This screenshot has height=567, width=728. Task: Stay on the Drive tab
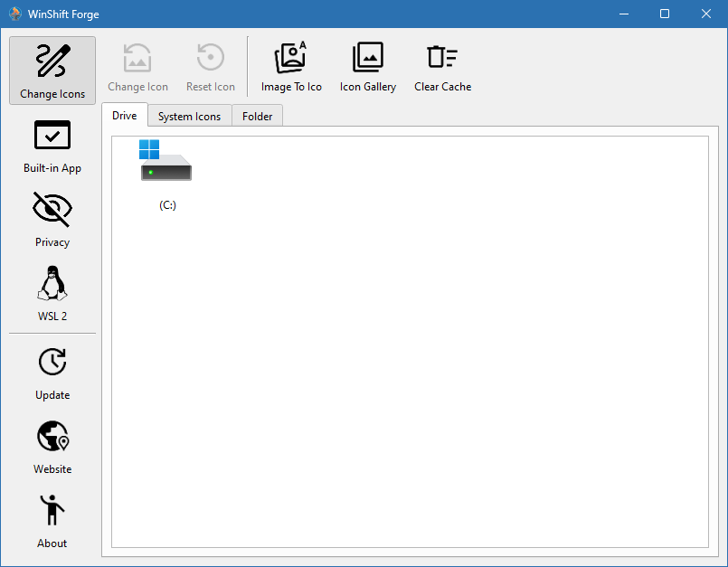pos(125,115)
